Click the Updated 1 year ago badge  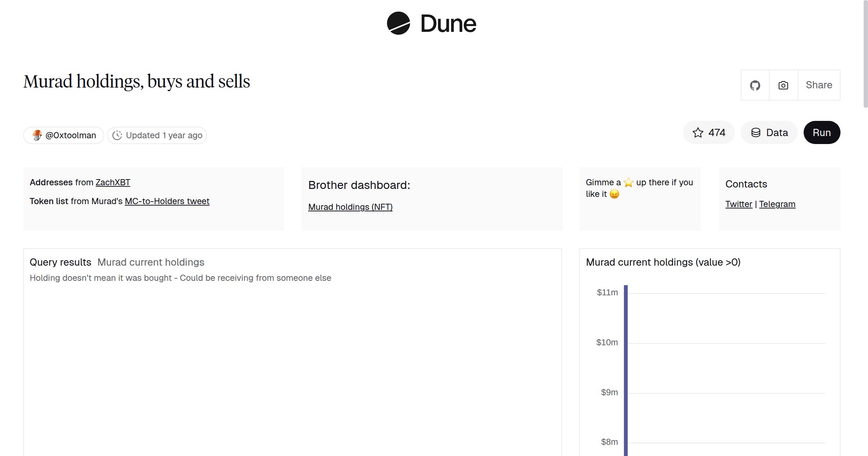pyautogui.click(x=157, y=135)
